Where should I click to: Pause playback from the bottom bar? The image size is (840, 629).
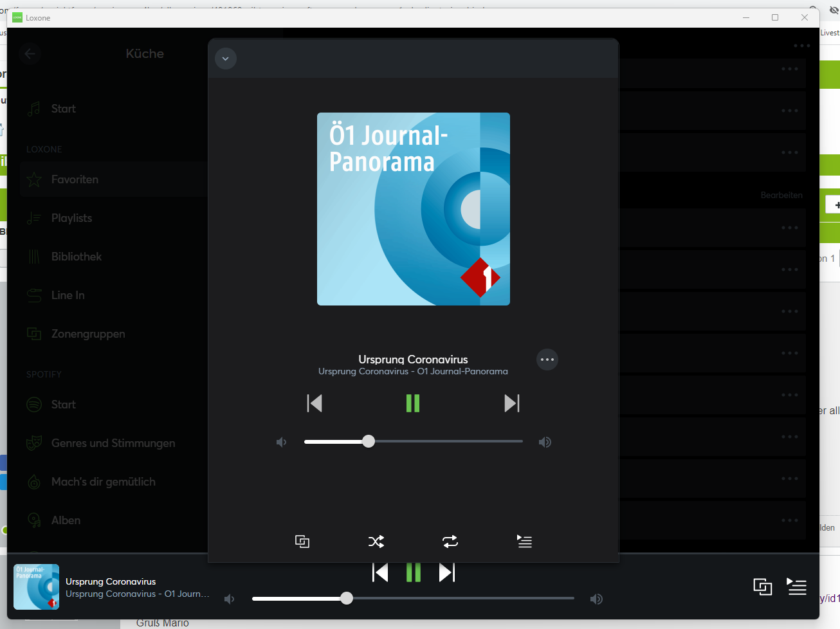click(414, 572)
